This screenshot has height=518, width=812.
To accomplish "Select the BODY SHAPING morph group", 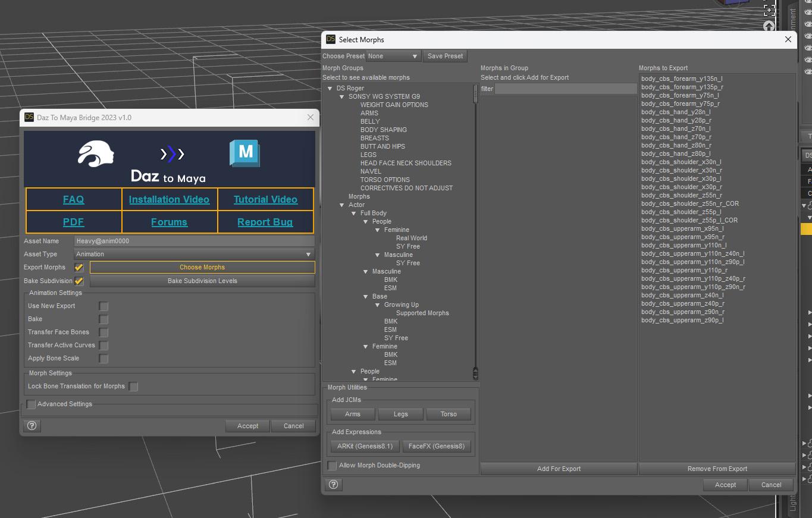I will pyautogui.click(x=384, y=130).
